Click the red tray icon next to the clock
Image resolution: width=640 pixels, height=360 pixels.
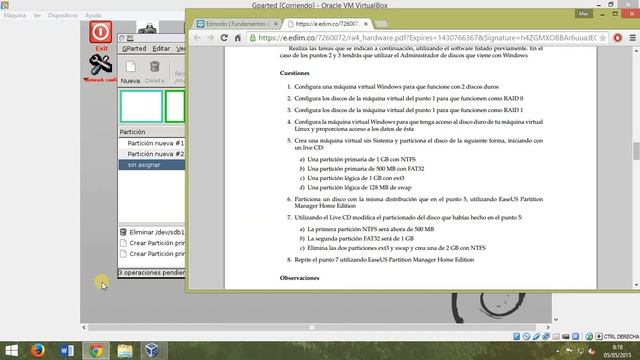click(x=591, y=351)
